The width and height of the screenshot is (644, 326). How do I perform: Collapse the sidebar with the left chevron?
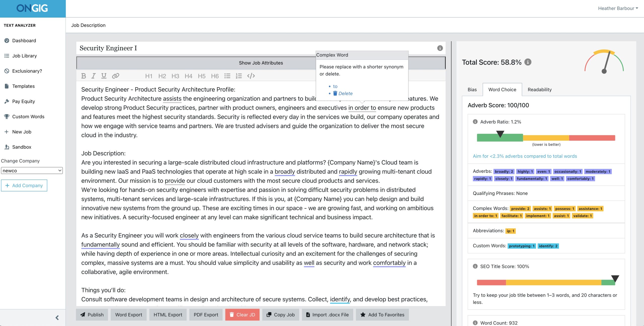pyautogui.click(x=57, y=318)
